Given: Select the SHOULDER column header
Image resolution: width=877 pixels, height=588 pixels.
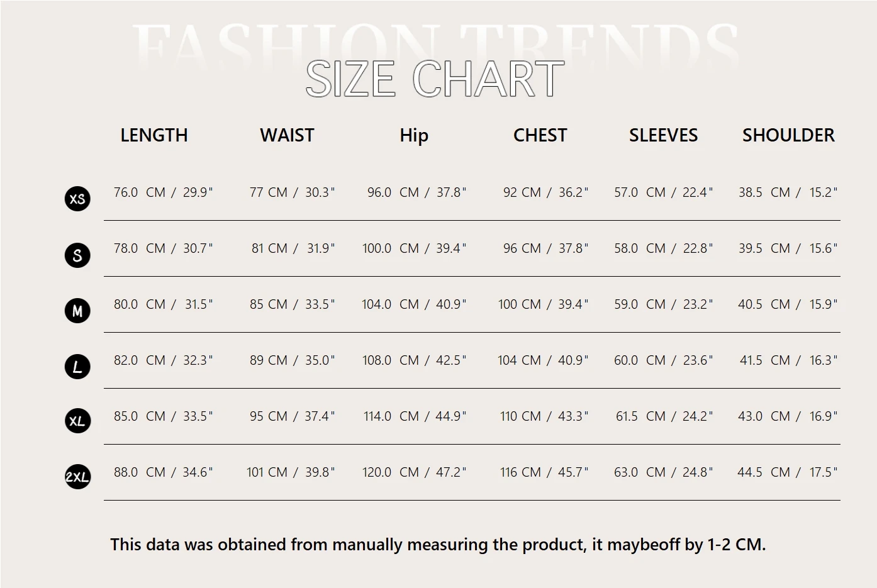Looking at the screenshot, I should coord(788,135).
